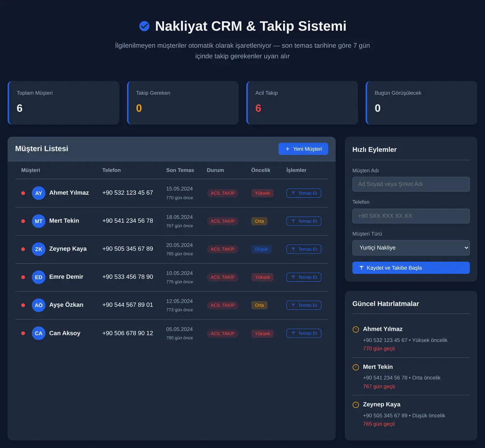485x448 pixels.
Task: Click the ED avatar for Emre Demir
Action: (x=38, y=277)
